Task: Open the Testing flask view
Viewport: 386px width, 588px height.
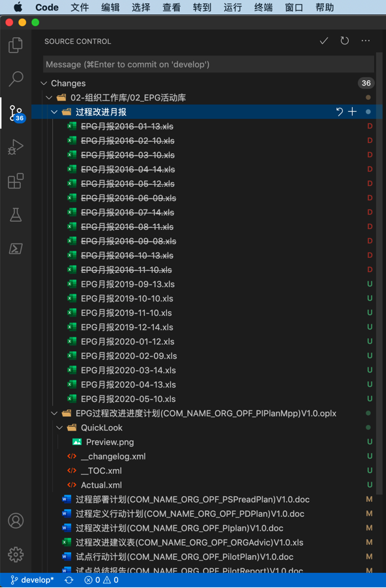Action: (x=16, y=215)
